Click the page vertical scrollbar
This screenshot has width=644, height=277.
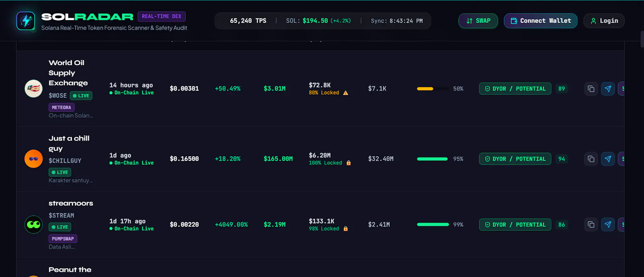[642, 39]
